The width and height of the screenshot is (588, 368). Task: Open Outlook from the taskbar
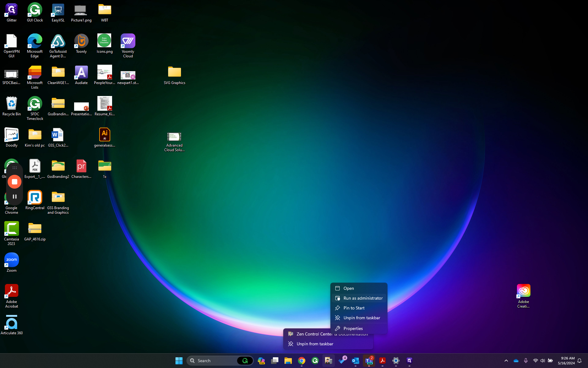(356, 361)
